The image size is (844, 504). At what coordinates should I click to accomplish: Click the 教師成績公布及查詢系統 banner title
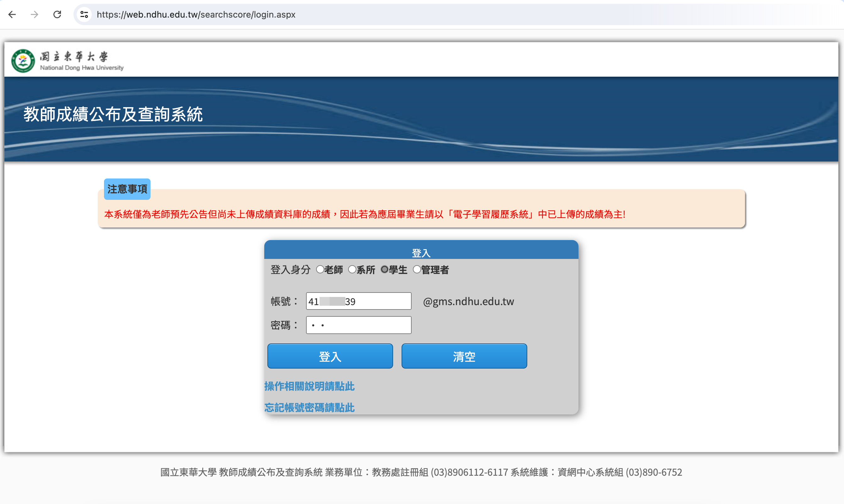point(113,114)
